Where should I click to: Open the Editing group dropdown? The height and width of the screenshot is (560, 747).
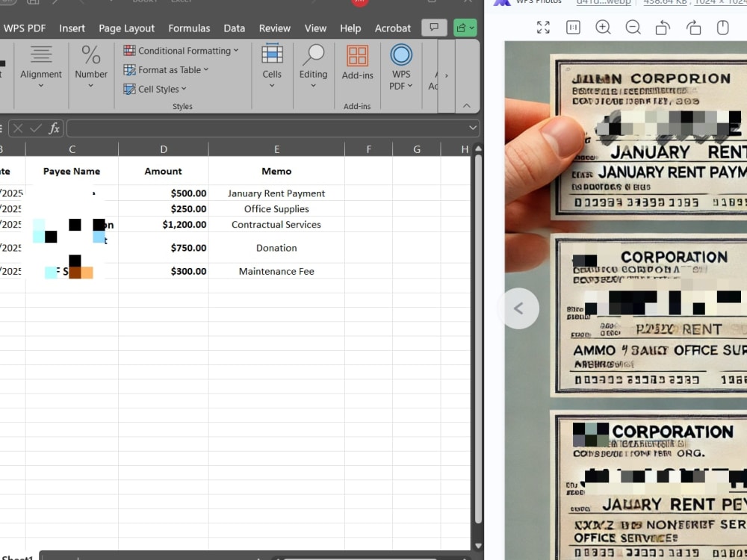[x=313, y=66]
